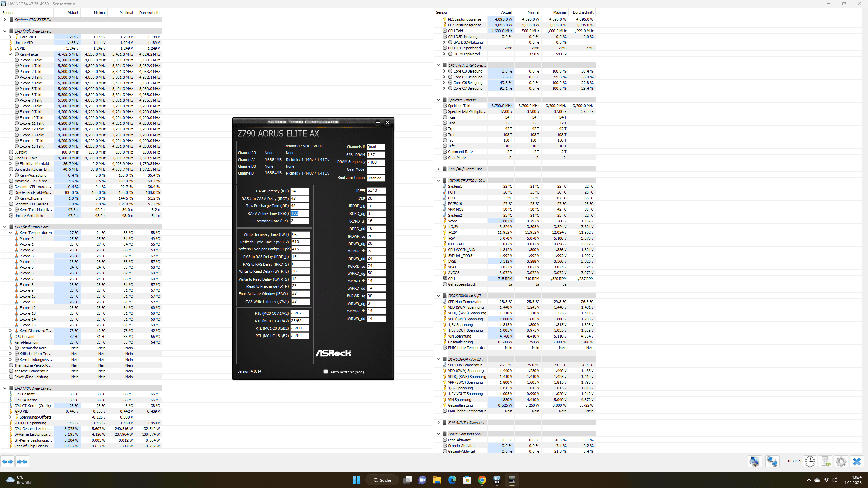868x488 pixels.
Task: Select the Ring/LLC Takt row
Action: pos(81,158)
